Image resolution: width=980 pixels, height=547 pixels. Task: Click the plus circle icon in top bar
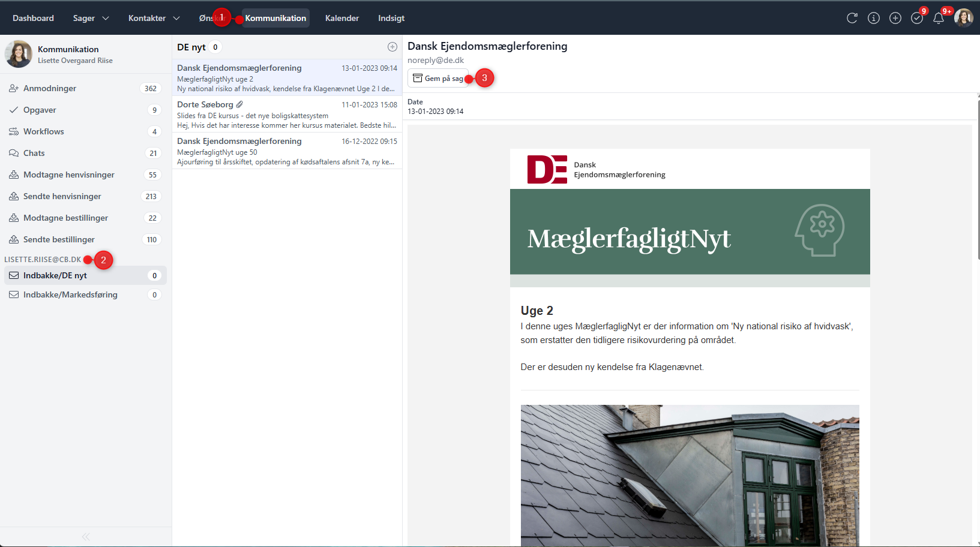pos(895,18)
